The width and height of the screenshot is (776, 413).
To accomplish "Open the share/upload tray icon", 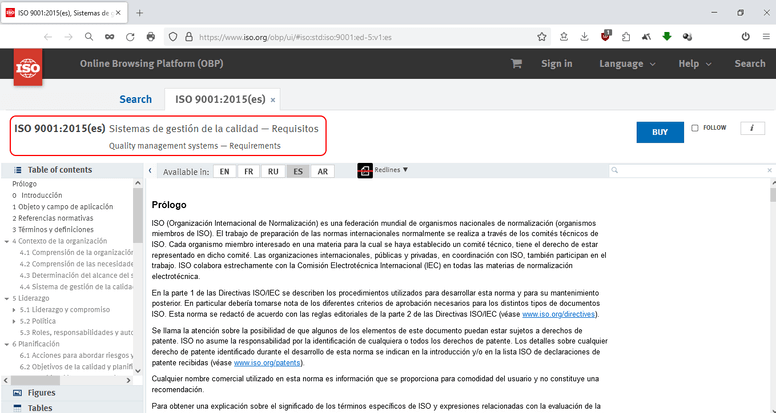I will click(x=564, y=37).
